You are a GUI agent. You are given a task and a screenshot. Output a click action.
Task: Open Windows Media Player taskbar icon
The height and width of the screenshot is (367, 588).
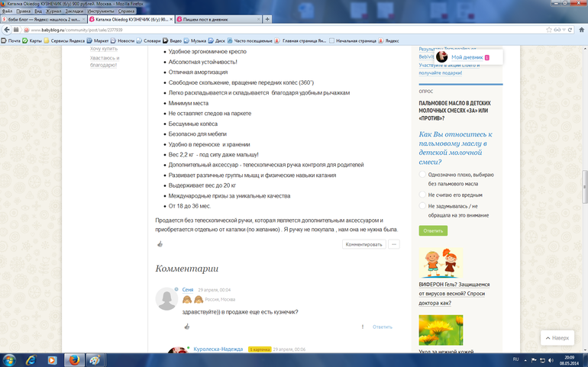pos(52,360)
